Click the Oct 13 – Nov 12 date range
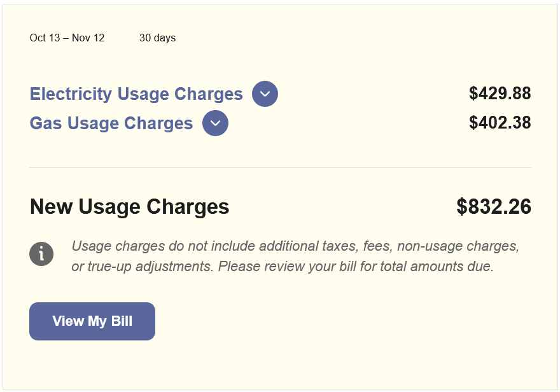The height and width of the screenshot is (392, 560). tap(67, 38)
